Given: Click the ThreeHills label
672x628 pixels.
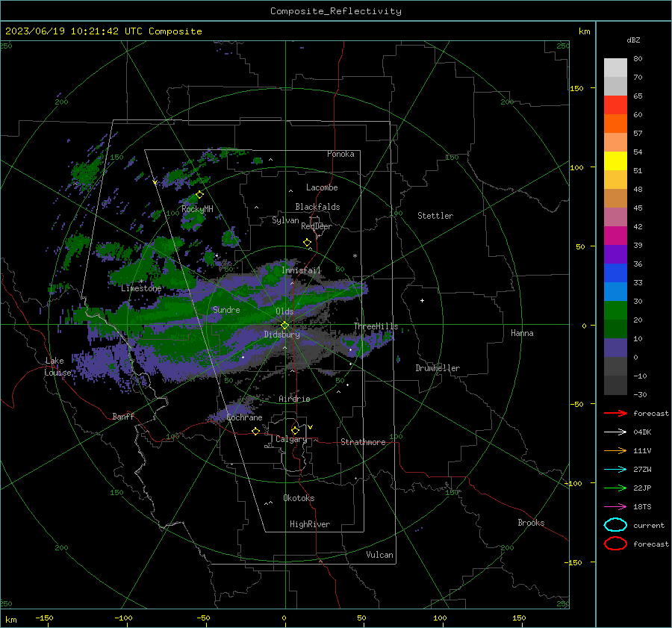Looking at the screenshot, I should point(376,326).
